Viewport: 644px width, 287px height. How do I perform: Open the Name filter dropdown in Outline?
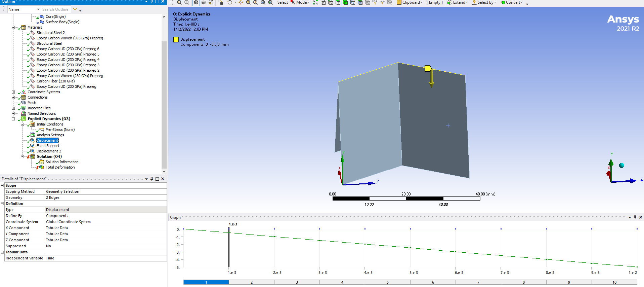pos(38,9)
